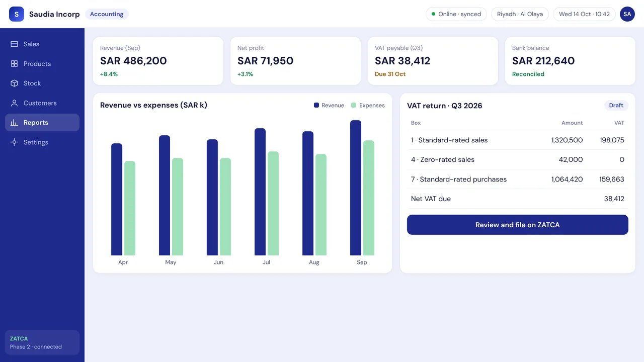
Task: Select the Net profit card
Action: [295, 61]
